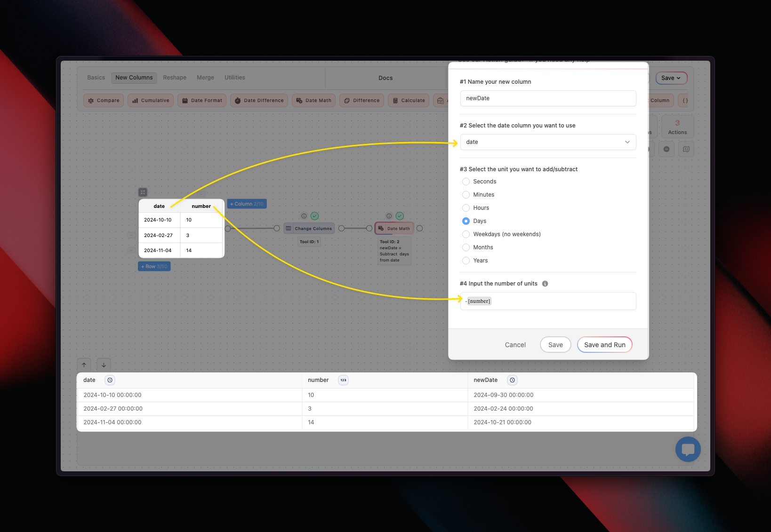Select the Date Math node on canvas

394,228
